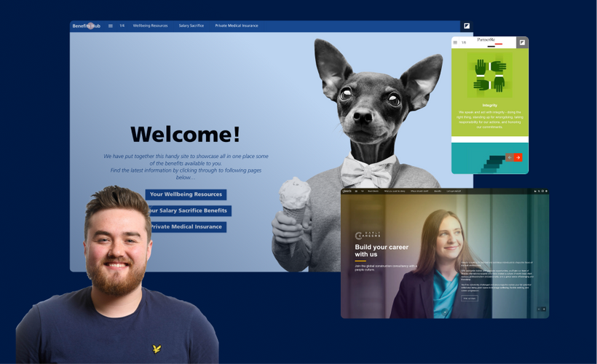This screenshot has height=364, width=597.
Task: Click the next arrow on the careers page
Action: pyautogui.click(x=544, y=309)
